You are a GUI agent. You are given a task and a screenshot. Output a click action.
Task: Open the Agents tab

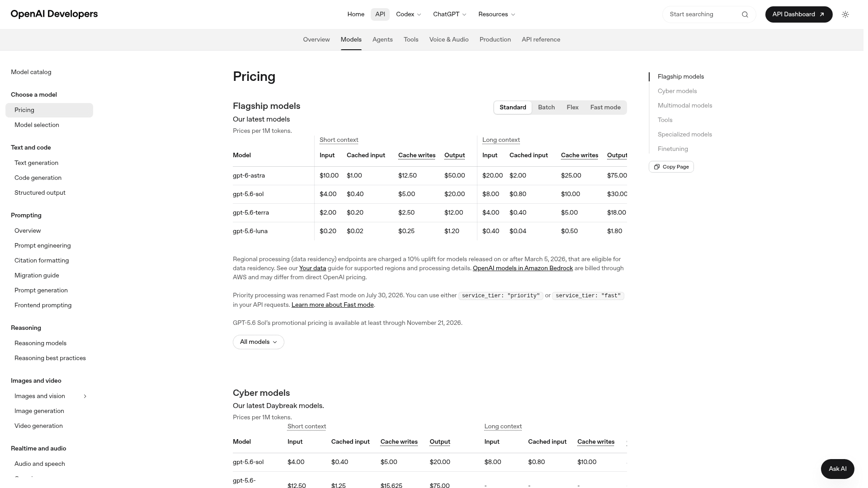(x=382, y=40)
